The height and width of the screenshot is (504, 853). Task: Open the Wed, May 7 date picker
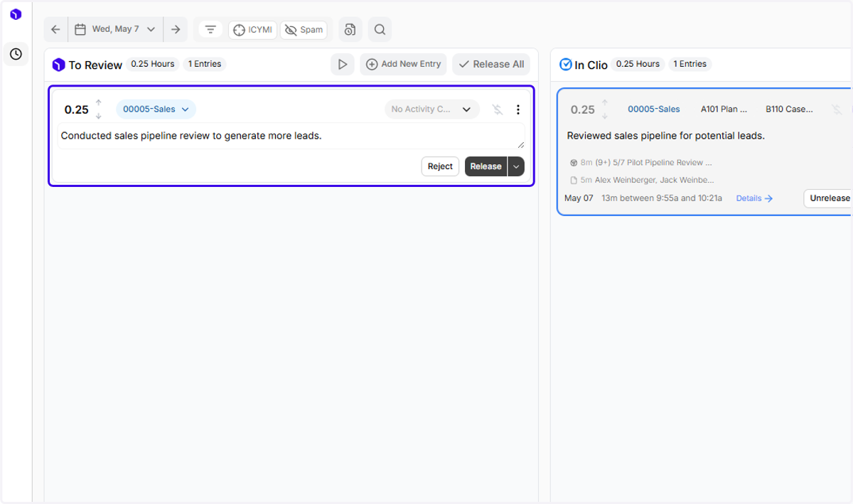(x=115, y=29)
